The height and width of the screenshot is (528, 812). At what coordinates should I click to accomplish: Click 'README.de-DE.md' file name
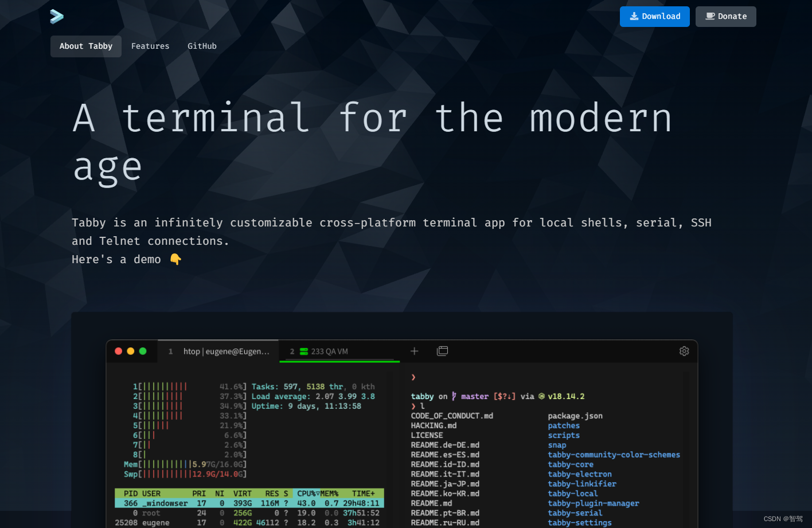(x=445, y=445)
